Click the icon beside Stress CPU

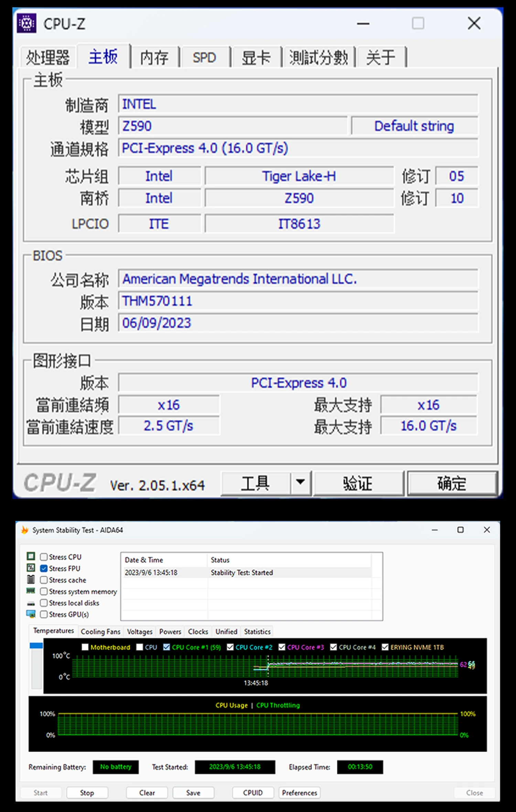tap(31, 556)
